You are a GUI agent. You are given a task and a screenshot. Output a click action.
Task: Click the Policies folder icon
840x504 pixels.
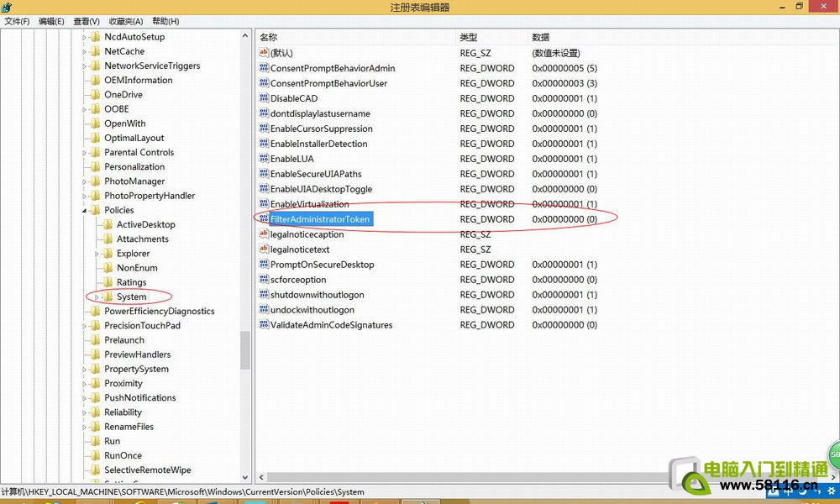coord(96,210)
